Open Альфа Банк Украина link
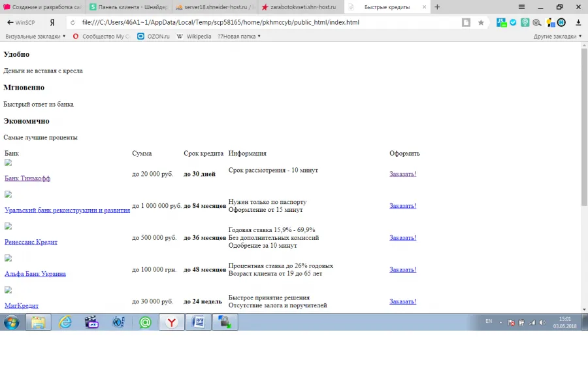The image size is (588, 372). pos(35,274)
